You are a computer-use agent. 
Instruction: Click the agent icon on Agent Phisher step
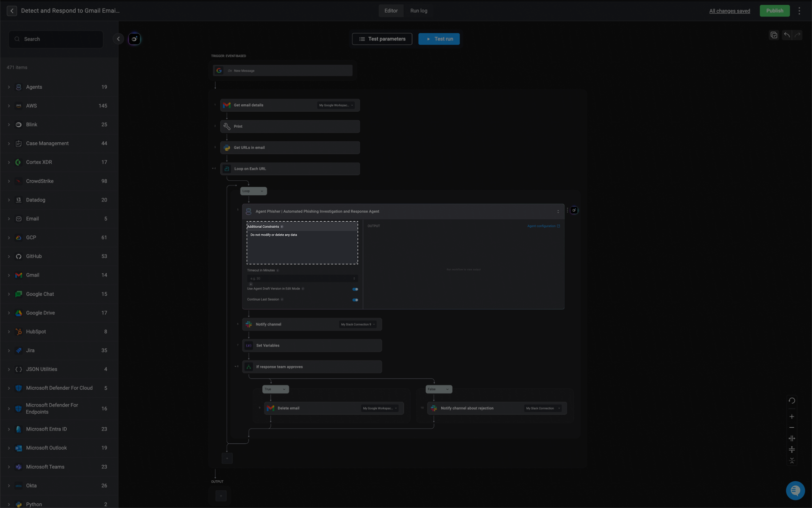point(249,211)
